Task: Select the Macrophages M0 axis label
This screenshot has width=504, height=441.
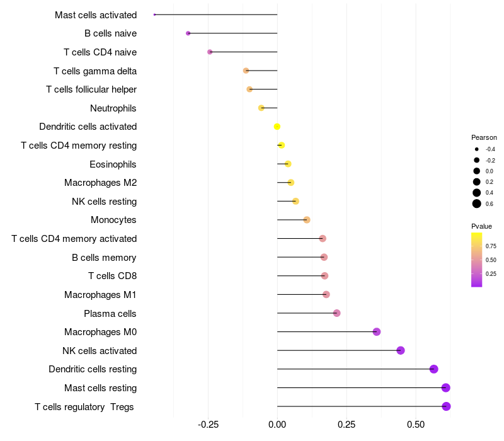Action: click(x=100, y=332)
